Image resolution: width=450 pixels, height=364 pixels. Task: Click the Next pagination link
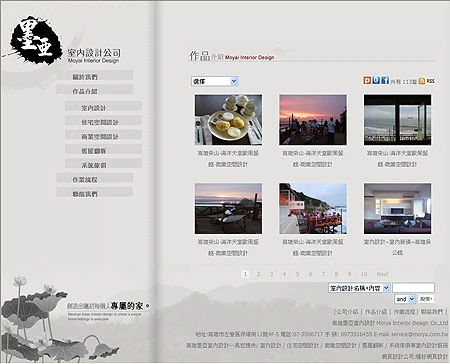tap(383, 274)
